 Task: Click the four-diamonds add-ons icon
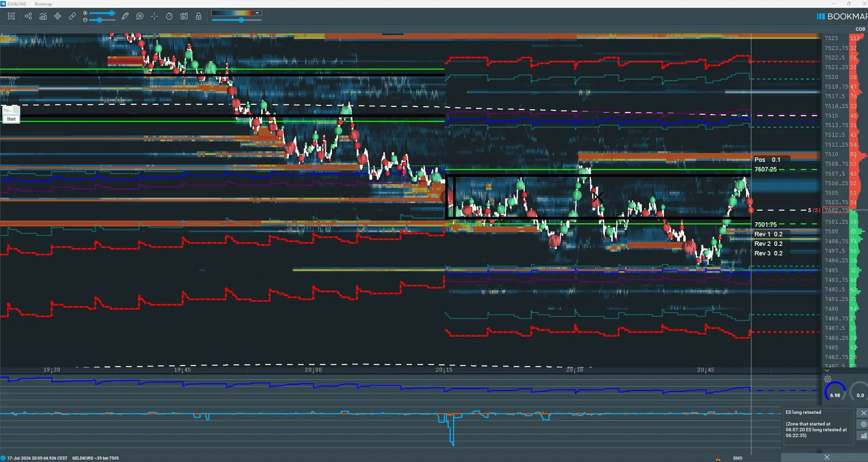point(58,16)
